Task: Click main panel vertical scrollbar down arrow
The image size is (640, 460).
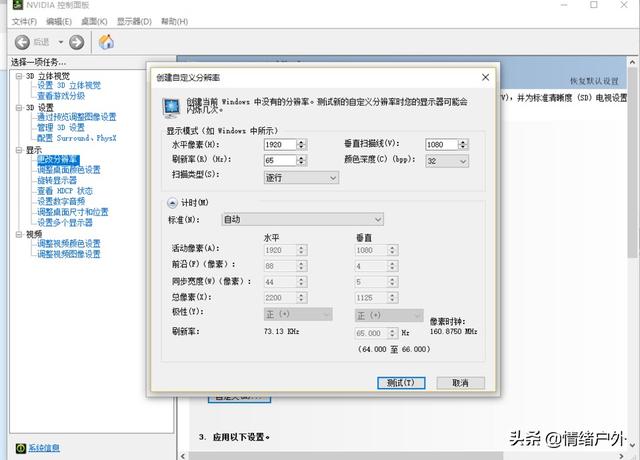Action: pyautogui.click(x=632, y=445)
